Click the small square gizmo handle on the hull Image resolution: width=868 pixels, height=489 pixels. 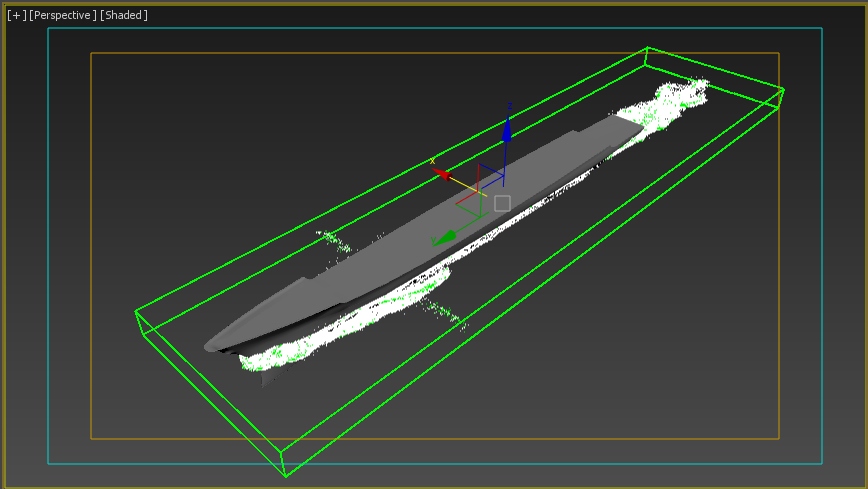(502, 203)
